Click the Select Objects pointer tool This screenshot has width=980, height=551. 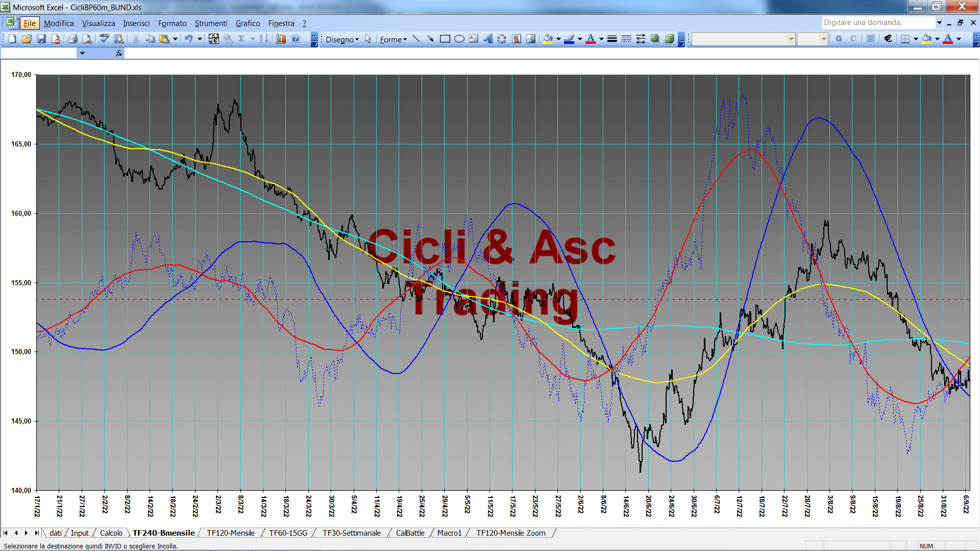pos(368,39)
